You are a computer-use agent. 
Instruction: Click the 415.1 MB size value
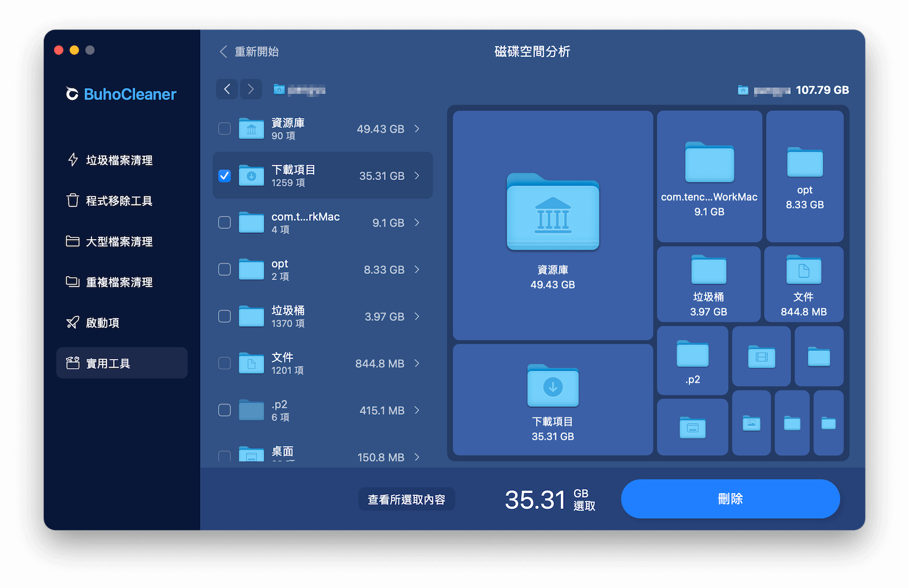(x=382, y=410)
